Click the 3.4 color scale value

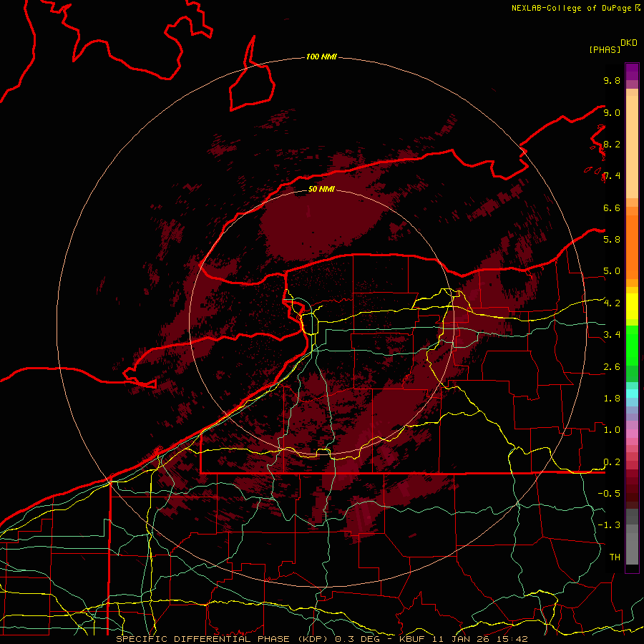[612, 335]
